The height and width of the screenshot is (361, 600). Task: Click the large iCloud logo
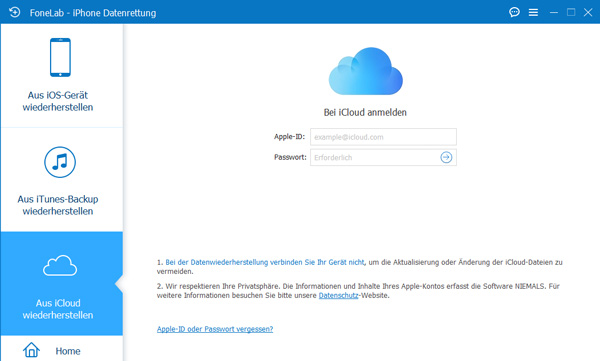point(365,71)
